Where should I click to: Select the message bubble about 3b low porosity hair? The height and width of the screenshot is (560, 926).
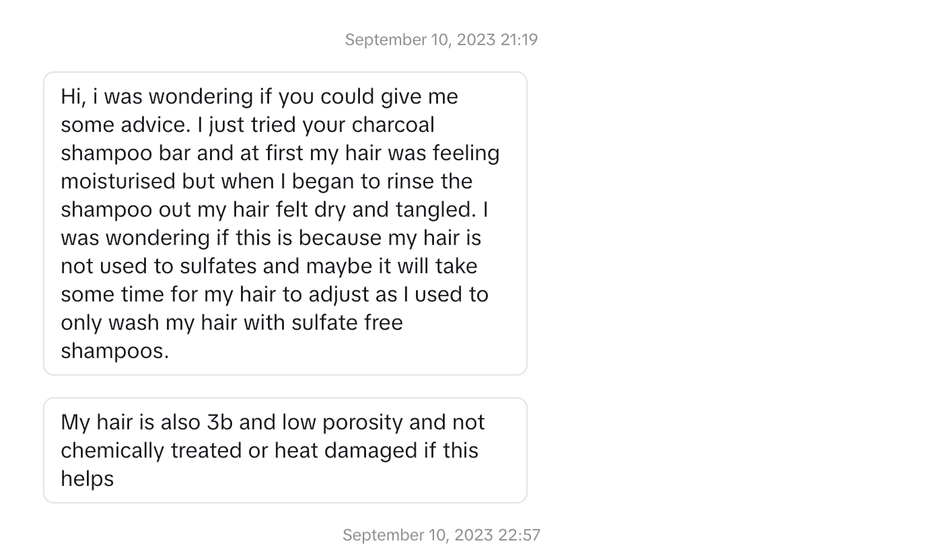pos(285,450)
